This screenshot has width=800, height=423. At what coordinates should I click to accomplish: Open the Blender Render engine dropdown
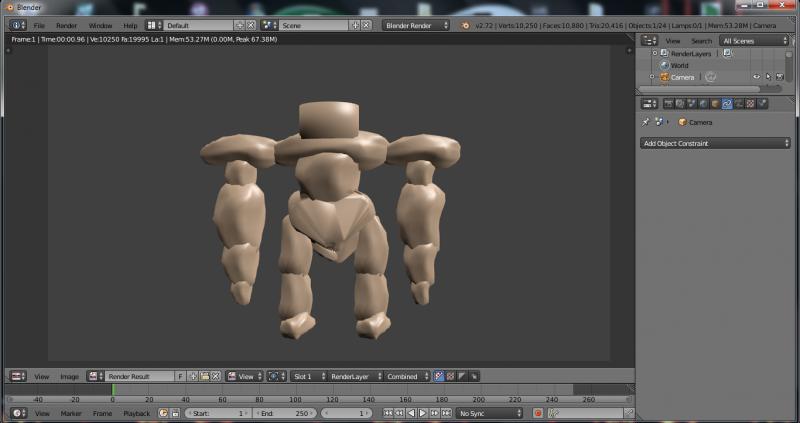point(417,25)
